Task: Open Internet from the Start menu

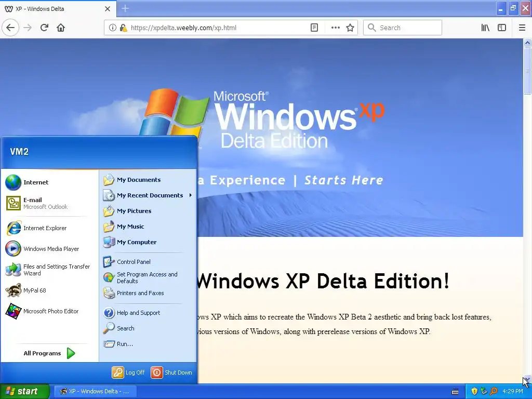Action: (x=49, y=182)
